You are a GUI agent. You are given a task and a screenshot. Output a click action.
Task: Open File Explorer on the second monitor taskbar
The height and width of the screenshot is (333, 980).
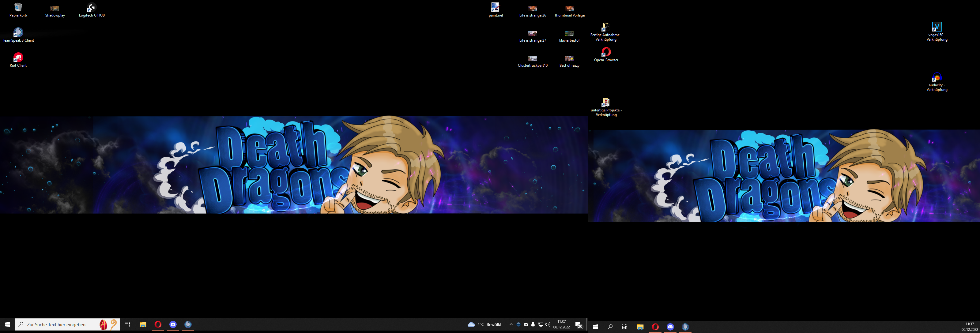click(640, 327)
